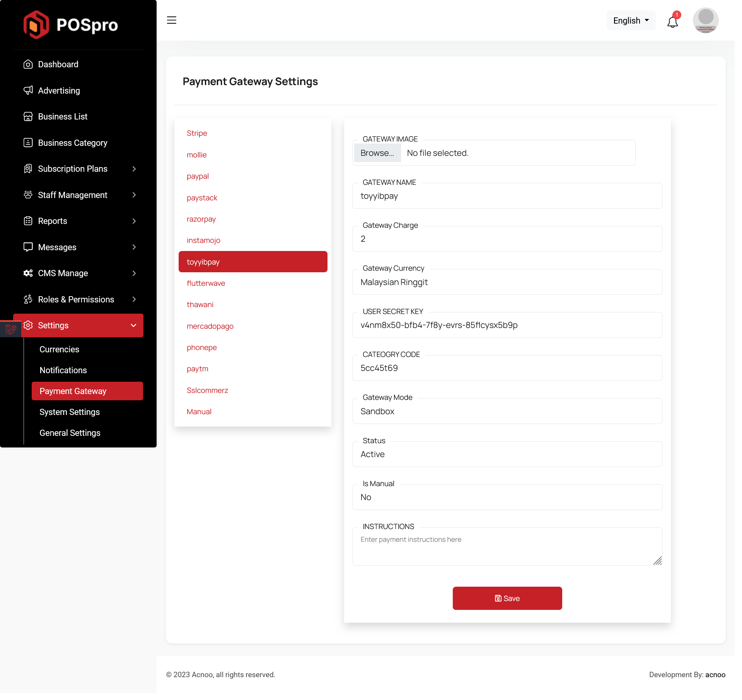The width and height of the screenshot is (742, 700).
Task: Open the Gateway Mode Sandbox dropdown
Action: coord(507,411)
